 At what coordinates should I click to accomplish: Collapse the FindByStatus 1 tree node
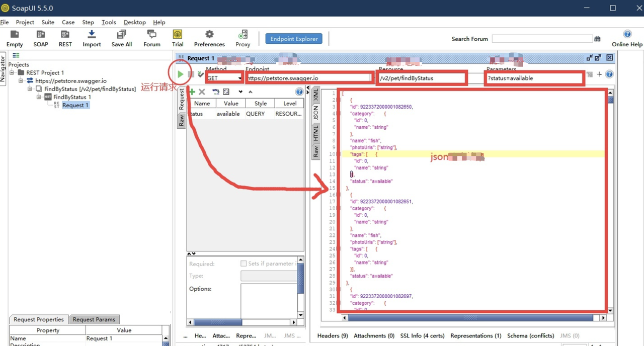click(39, 97)
